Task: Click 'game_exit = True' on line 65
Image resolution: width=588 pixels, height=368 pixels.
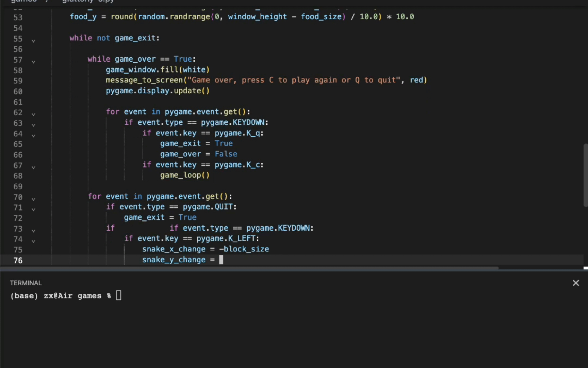Action: click(196, 143)
